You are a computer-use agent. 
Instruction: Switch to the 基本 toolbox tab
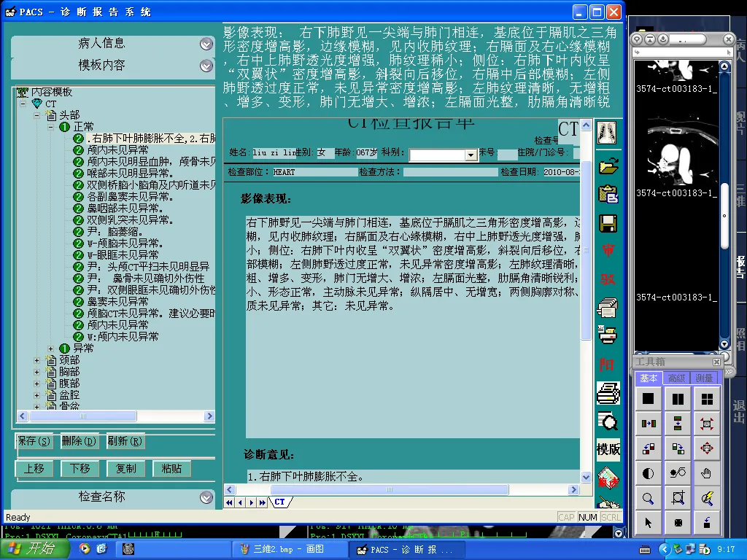pos(649,378)
